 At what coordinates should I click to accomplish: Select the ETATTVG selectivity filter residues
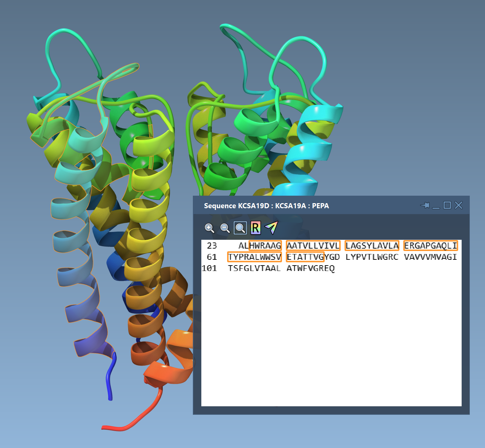pyautogui.click(x=304, y=257)
